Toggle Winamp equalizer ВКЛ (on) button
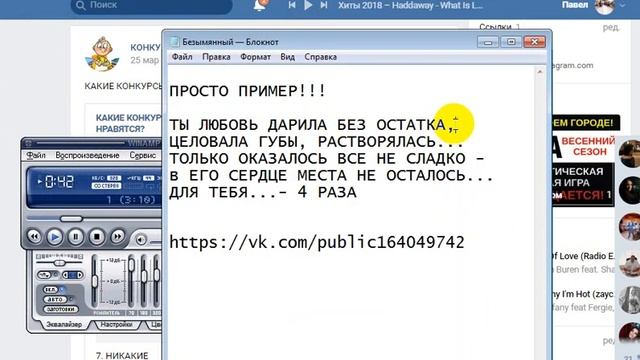The width and height of the screenshot is (640, 360). click(x=51, y=289)
